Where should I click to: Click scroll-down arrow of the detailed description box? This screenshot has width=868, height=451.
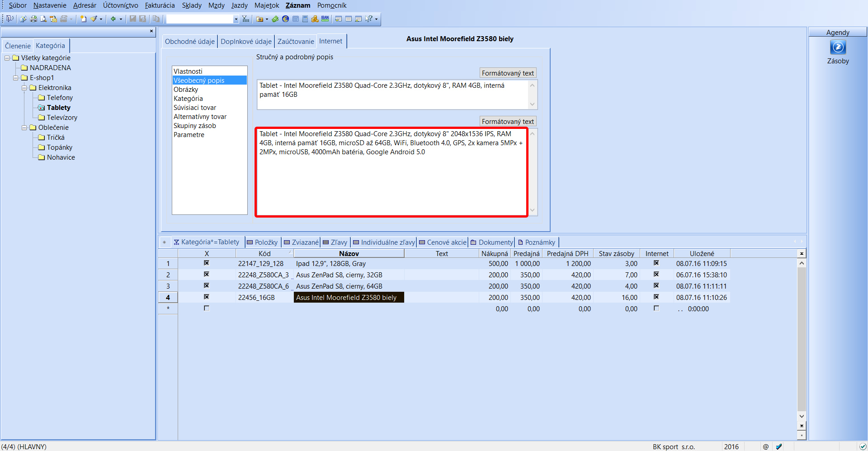point(533,210)
